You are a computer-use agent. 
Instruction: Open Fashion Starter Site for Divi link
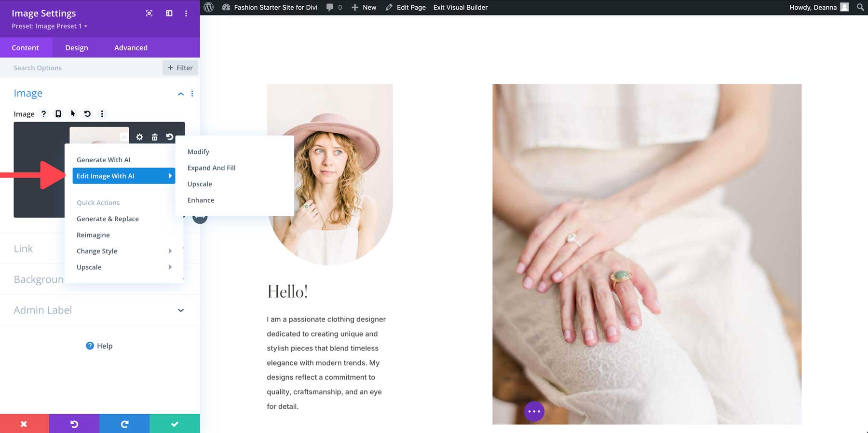270,7
